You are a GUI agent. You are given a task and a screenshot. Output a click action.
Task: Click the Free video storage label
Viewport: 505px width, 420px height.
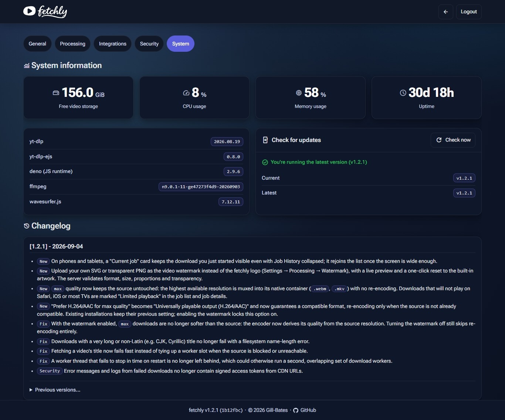coord(78,106)
